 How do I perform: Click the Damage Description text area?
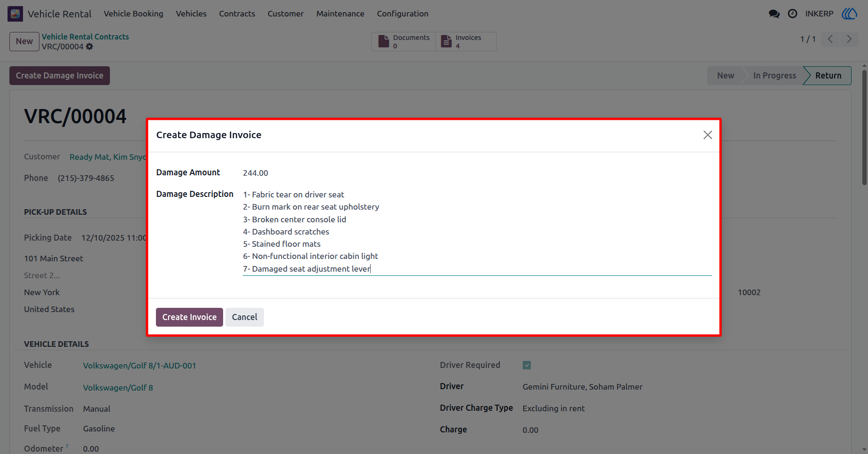477,232
